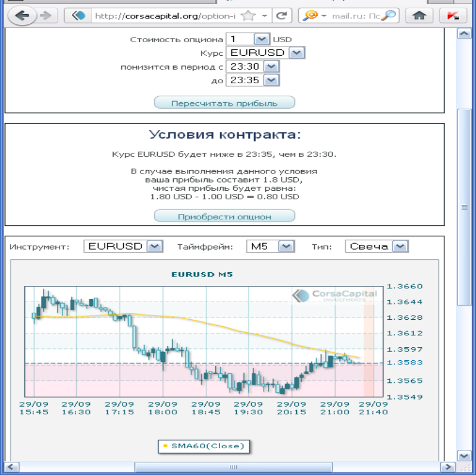Click the Приобрести опцион button
The width and height of the screenshot is (476, 475).
coord(224,216)
